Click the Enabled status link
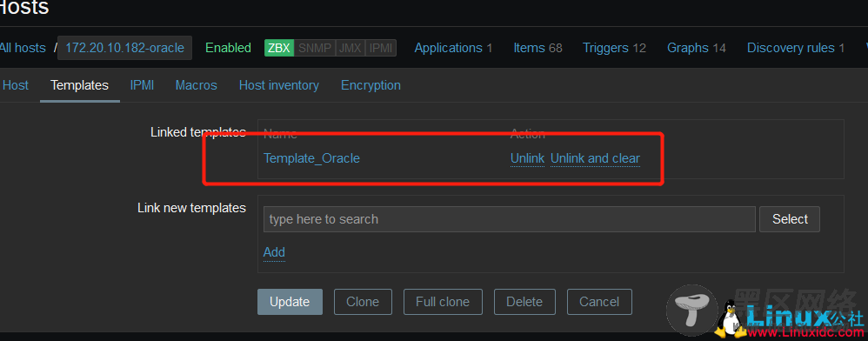Image resolution: width=868 pixels, height=341 pixels. point(228,48)
